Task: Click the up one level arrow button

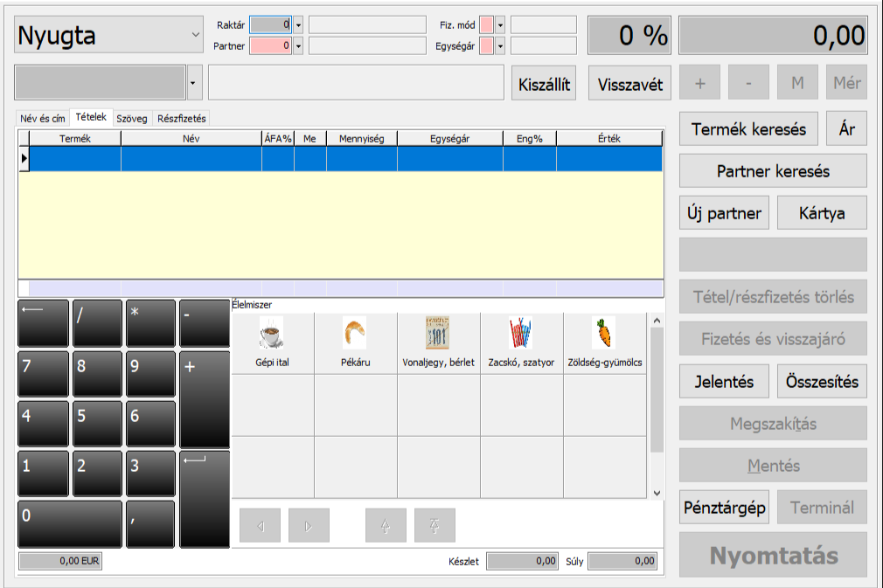Action: (386, 526)
